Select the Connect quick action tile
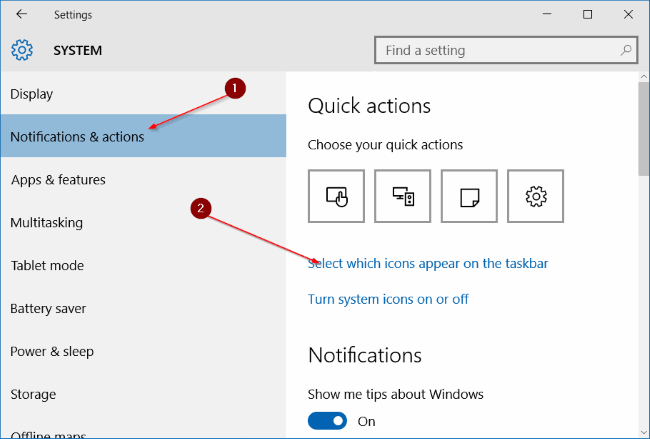Screen dimensions: 650x439 tap(402, 197)
